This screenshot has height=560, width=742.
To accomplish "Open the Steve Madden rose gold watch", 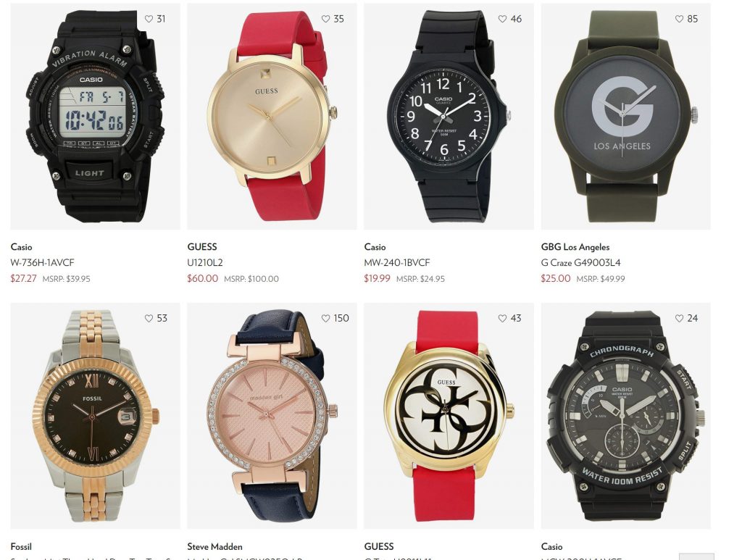I will (x=272, y=416).
